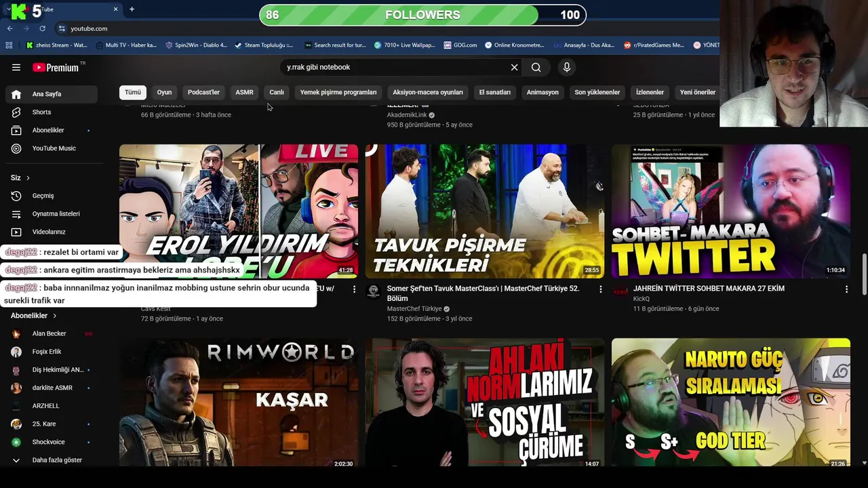The height and width of the screenshot is (488, 868).
Task: Open the AkademikLink channel name link
Action: pos(407,115)
